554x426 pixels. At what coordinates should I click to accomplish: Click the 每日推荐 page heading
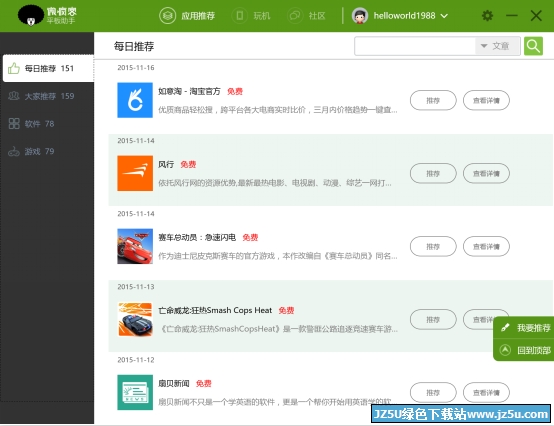click(134, 46)
